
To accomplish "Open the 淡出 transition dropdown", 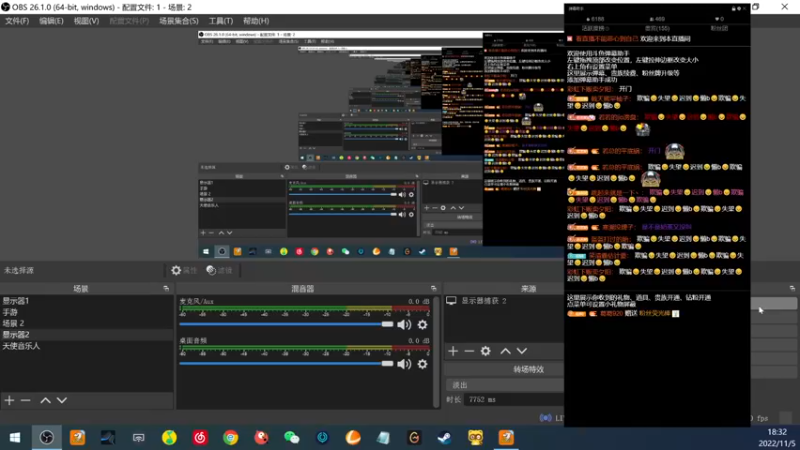I will (505, 385).
